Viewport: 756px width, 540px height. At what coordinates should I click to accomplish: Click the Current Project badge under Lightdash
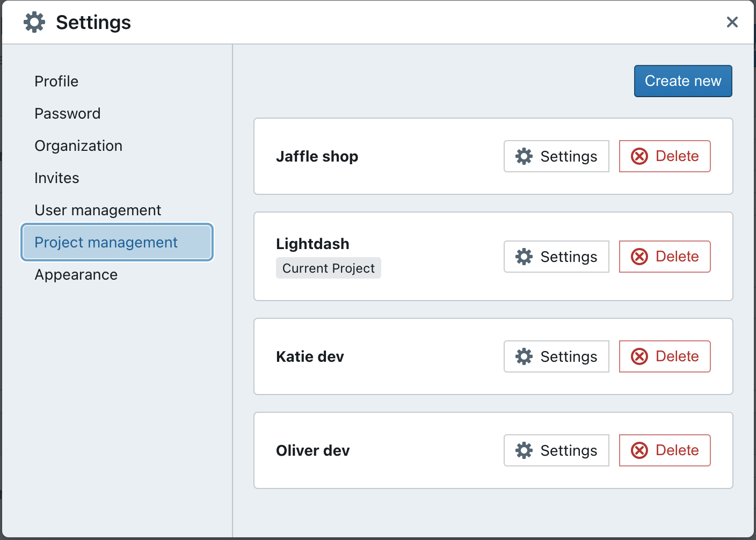point(328,268)
